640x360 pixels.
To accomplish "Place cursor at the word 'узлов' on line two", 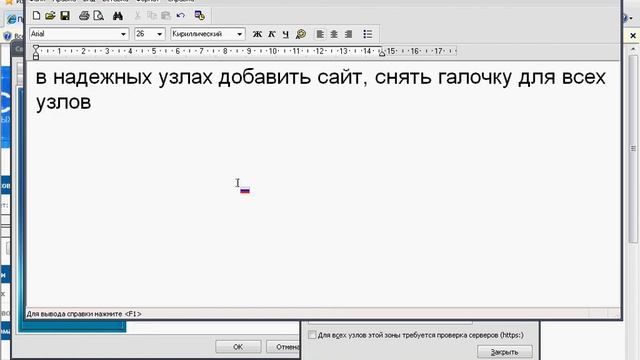I will (63, 102).
